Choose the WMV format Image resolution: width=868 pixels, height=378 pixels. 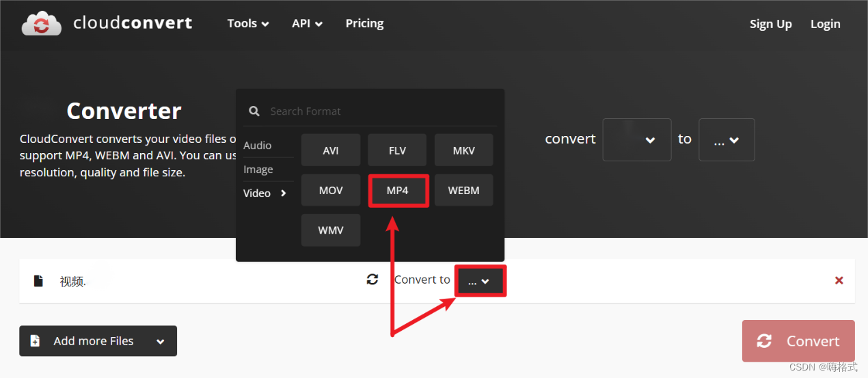(331, 230)
